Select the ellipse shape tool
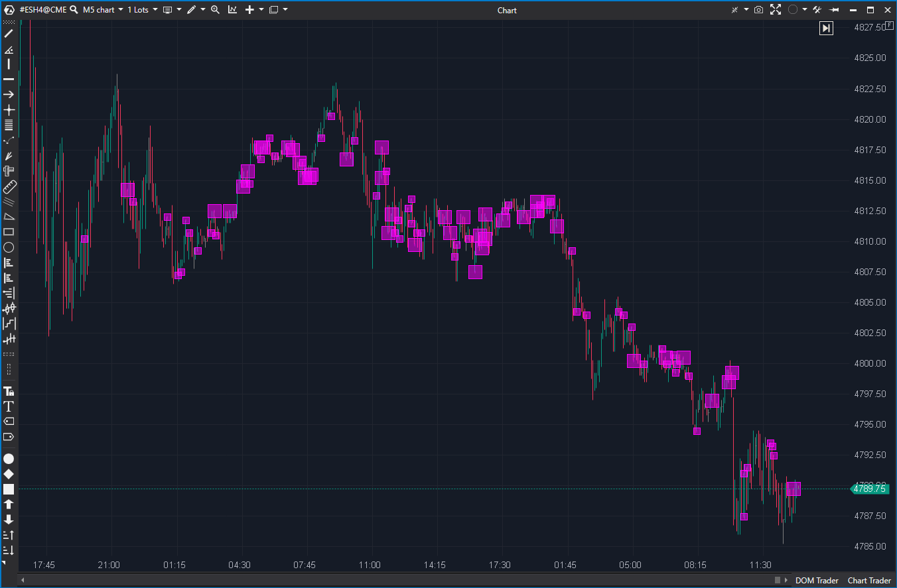 click(9, 247)
